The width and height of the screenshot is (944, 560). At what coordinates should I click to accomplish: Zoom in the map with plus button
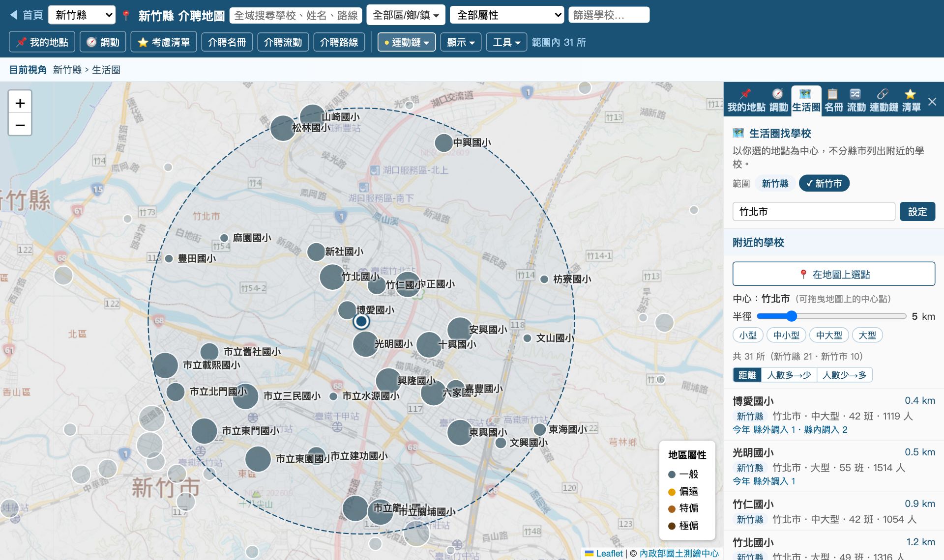[x=20, y=103]
